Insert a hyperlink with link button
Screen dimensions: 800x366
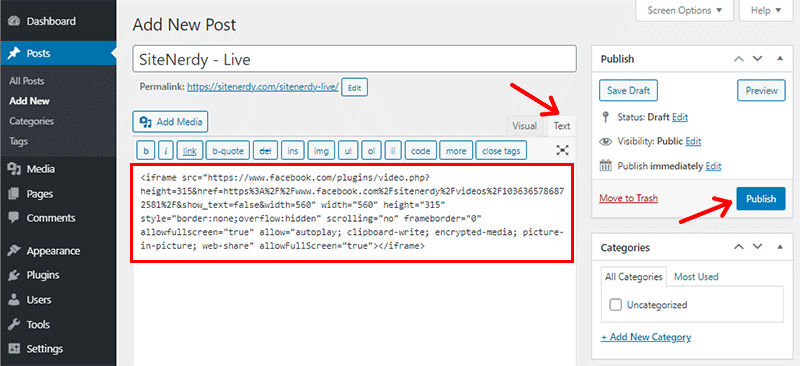point(190,151)
